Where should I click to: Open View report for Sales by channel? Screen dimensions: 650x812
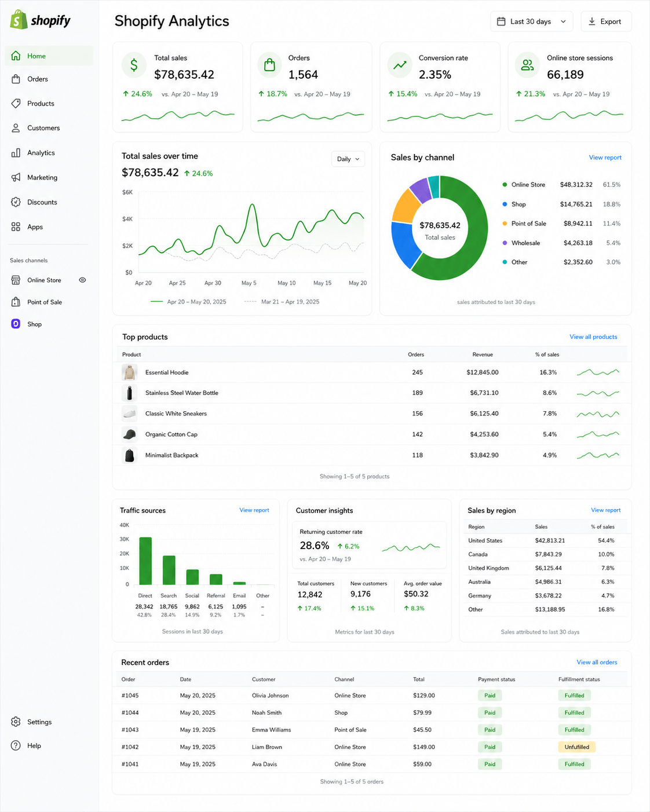pos(605,158)
